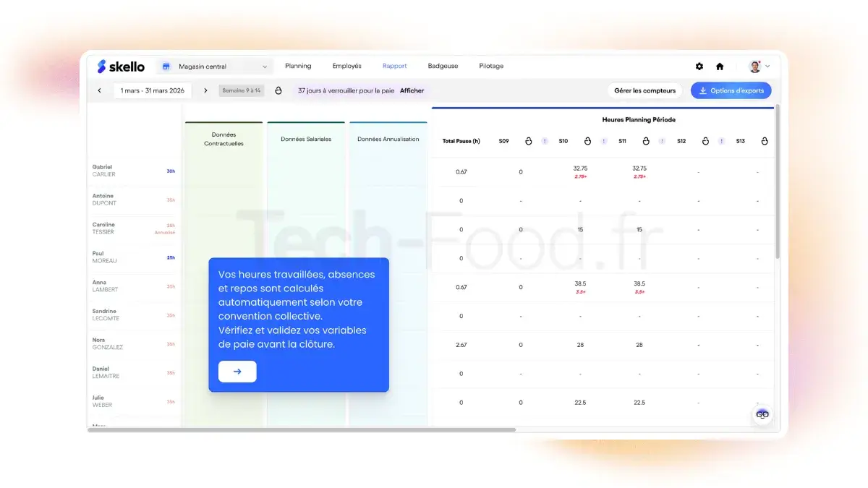Open the Magasin central store dropdown

click(x=216, y=67)
